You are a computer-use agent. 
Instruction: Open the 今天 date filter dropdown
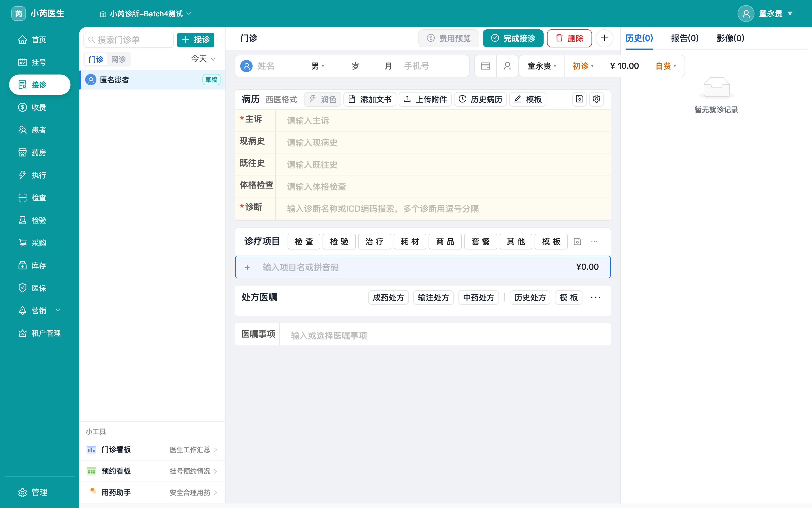[203, 59]
